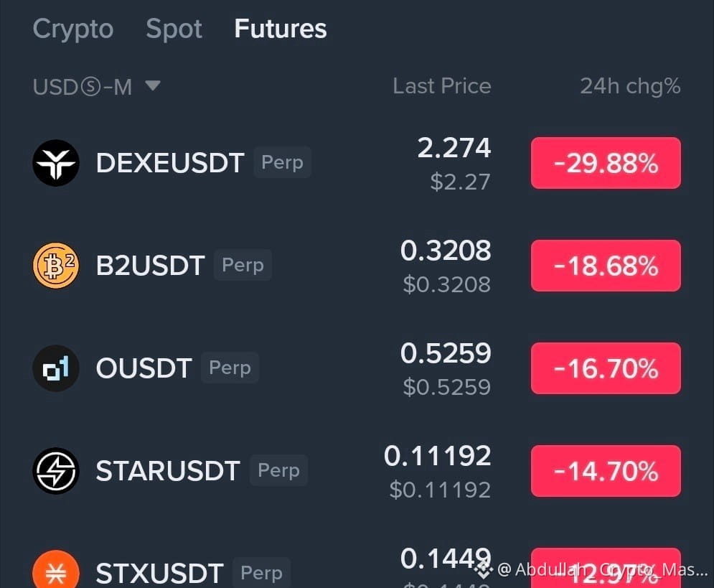Open the USDⓈ-M dropdown arrow
Image resolution: width=714 pixels, height=588 pixels.
point(153,85)
